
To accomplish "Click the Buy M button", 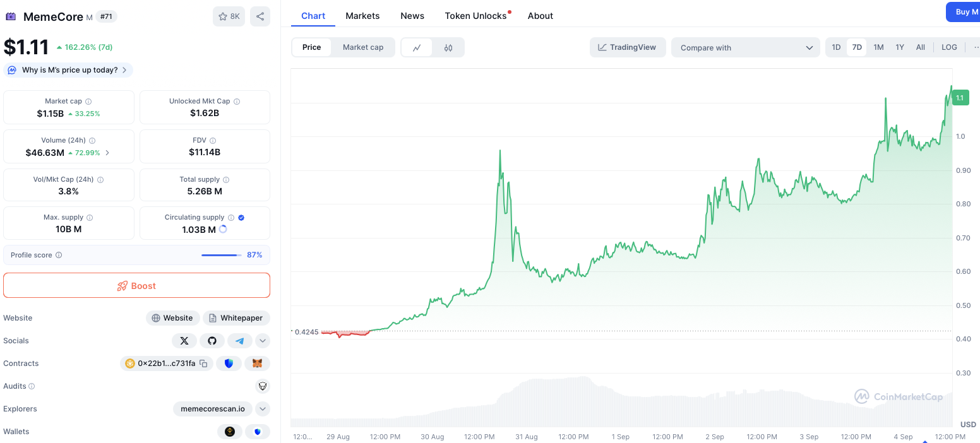I will click(963, 12).
